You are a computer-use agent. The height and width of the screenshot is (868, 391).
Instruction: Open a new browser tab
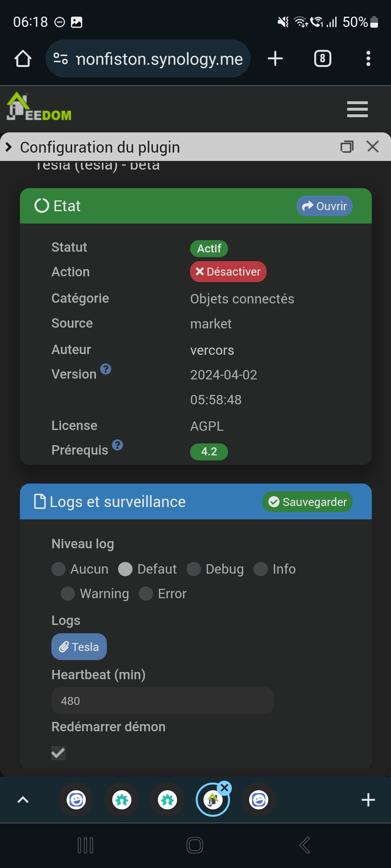275,59
